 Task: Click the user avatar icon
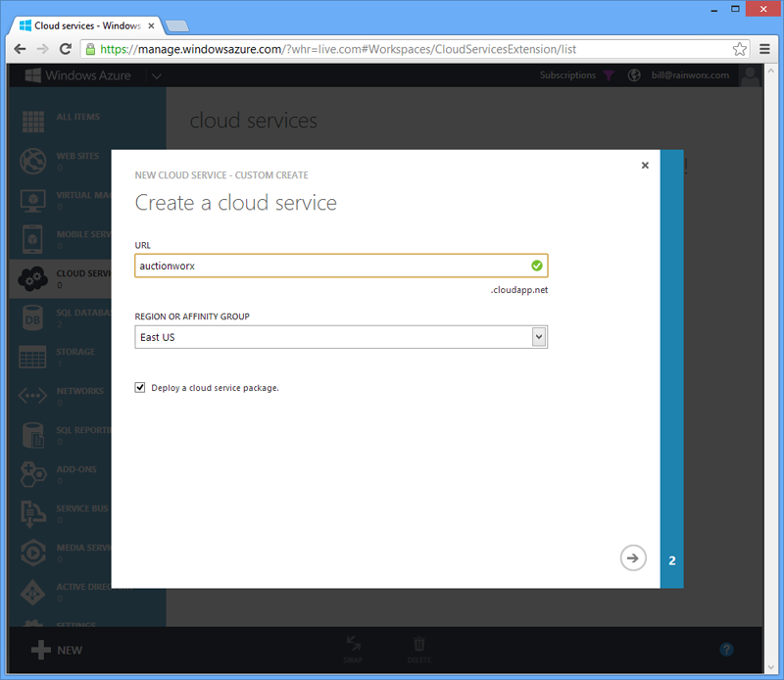click(750, 76)
